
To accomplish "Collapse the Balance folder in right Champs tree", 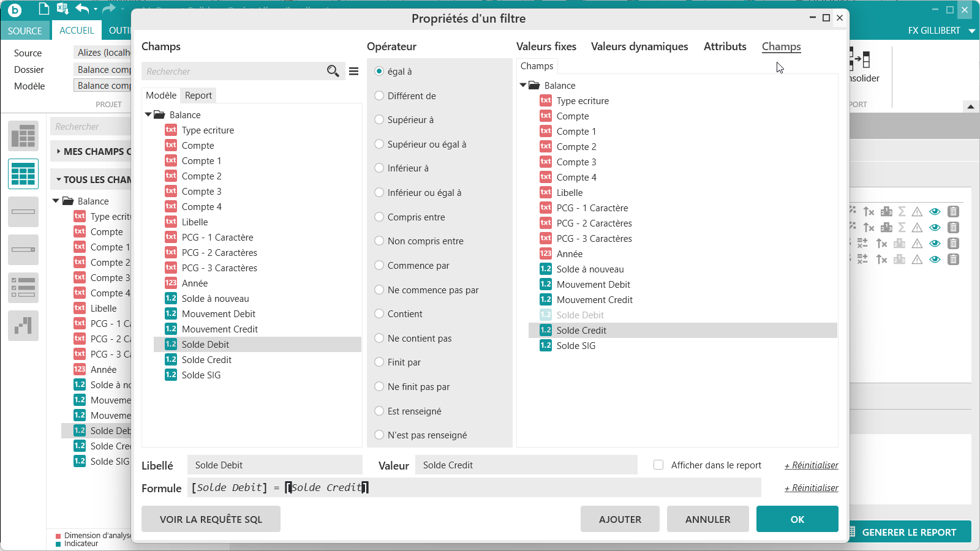I will click(523, 86).
